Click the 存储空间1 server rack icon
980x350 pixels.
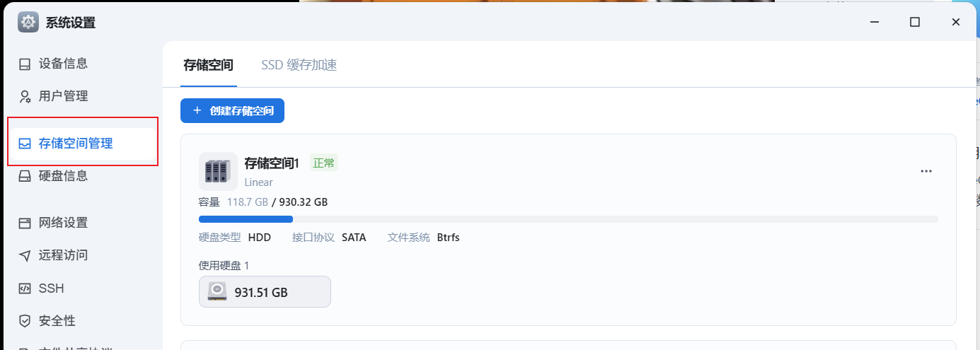(x=218, y=171)
